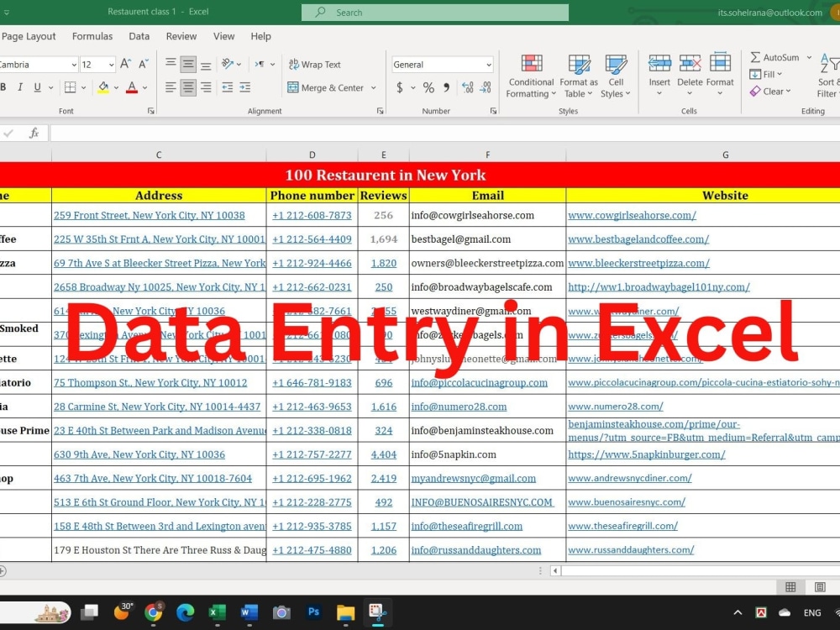Switch to the Data tab

[139, 36]
